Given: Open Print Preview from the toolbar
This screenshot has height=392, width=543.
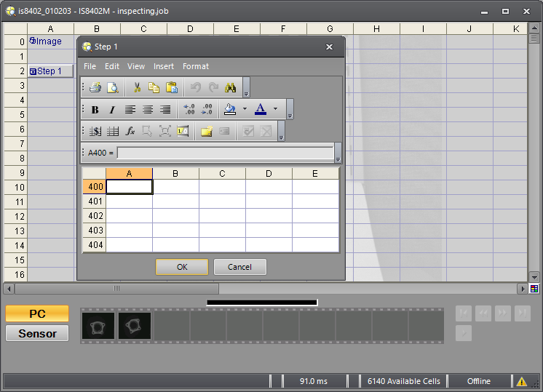Looking at the screenshot, I should point(113,87).
